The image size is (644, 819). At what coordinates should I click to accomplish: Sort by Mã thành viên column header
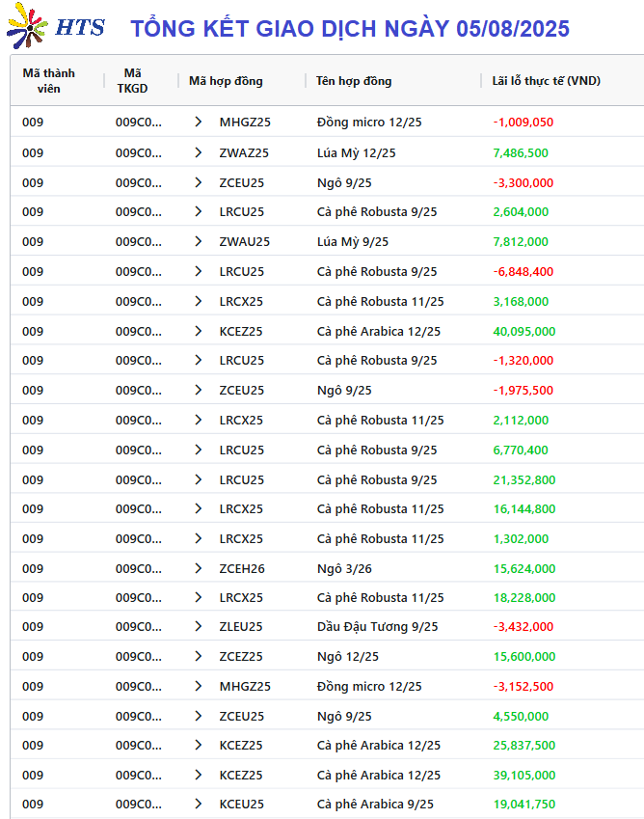(x=48, y=80)
